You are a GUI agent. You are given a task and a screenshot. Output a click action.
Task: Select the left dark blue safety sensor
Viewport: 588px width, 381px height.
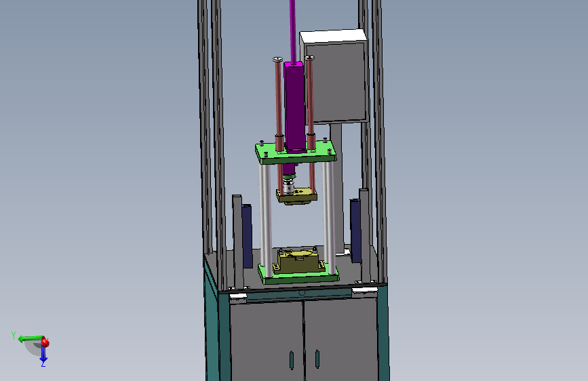[x=247, y=236]
